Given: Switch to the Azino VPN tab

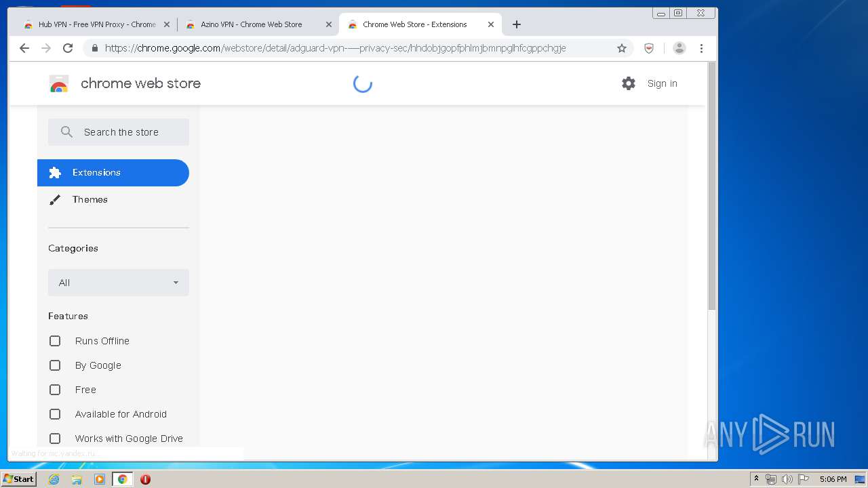Looking at the screenshot, I should pos(258,24).
